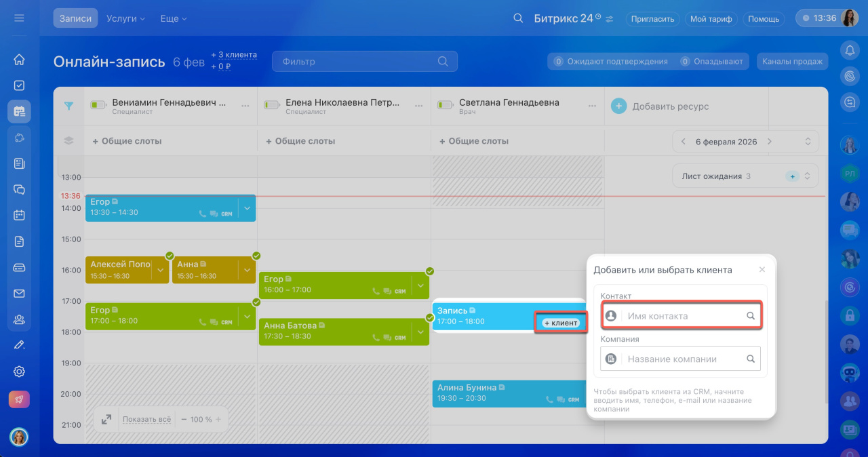
Task: Open the settings gear in the left sidebar
Action: pyautogui.click(x=19, y=372)
